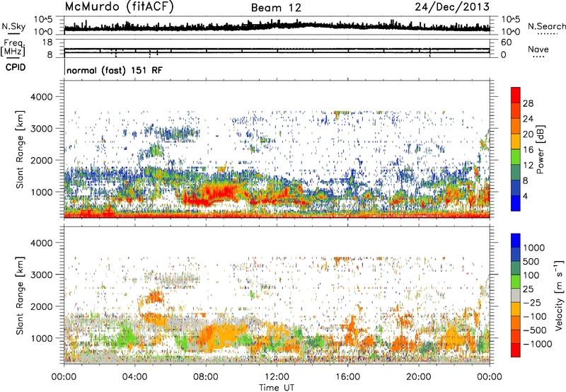This screenshot has width=566, height=392.
Task: Click the blue bottom of power colorbar
Action: pos(516,203)
